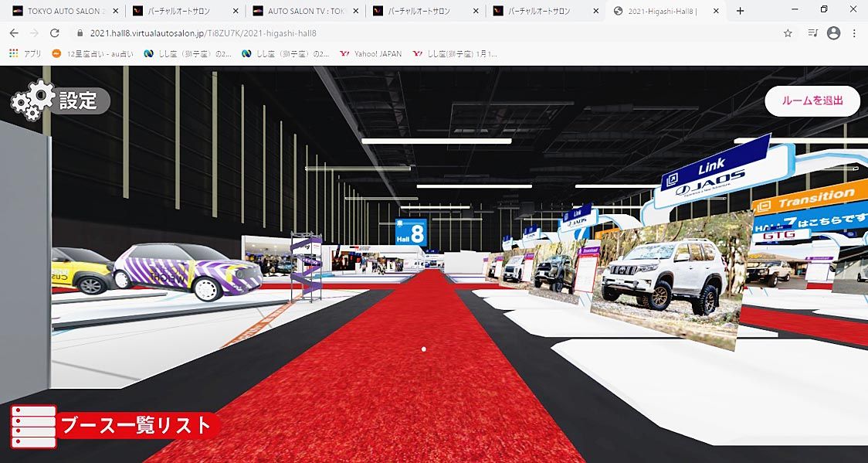This screenshot has width=868, height=463.
Task: Open Chrome's three-dot menu
Action: (x=854, y=33)
